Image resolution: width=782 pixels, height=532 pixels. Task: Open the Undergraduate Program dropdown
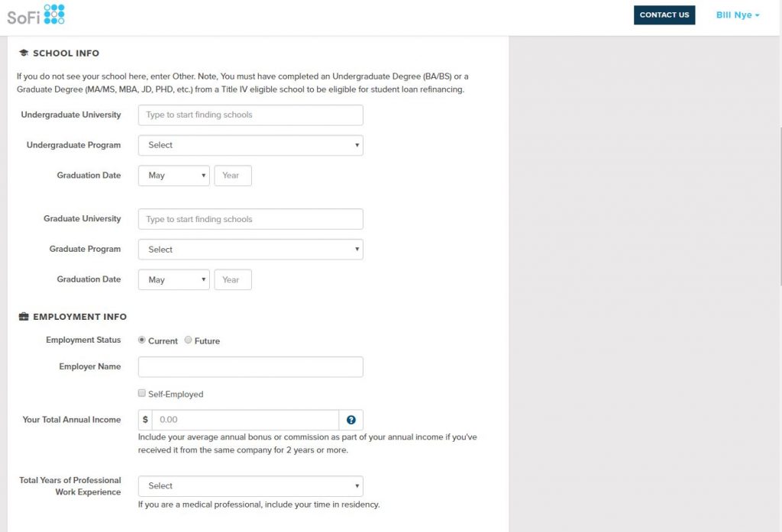point(250,145)
